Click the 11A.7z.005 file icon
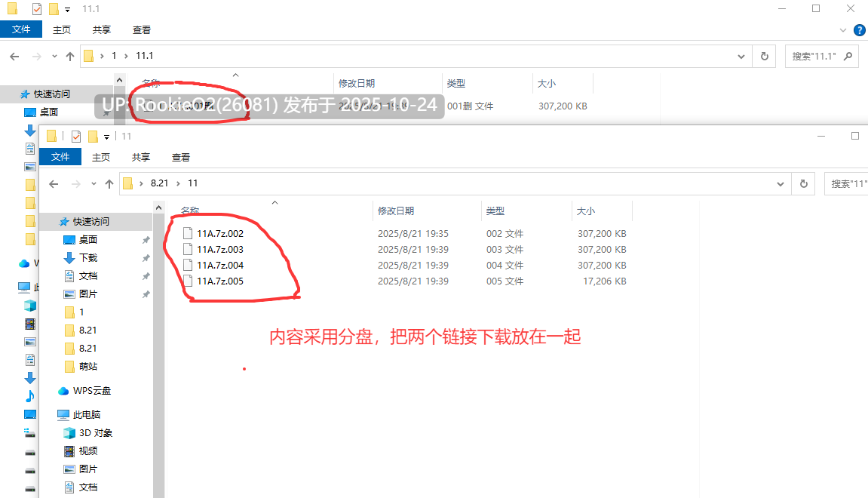Screen dimensions: 868x498 188,281
